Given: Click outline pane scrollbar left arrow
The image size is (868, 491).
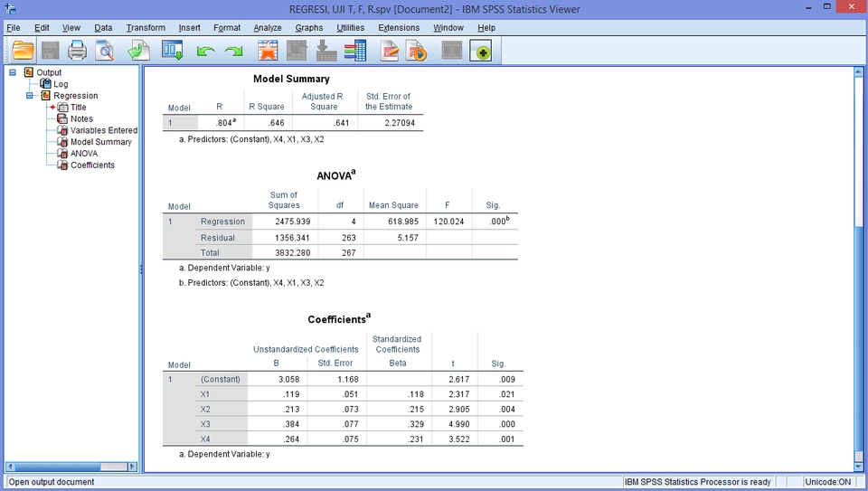Looking at the screenshot, I should (9, 467).
